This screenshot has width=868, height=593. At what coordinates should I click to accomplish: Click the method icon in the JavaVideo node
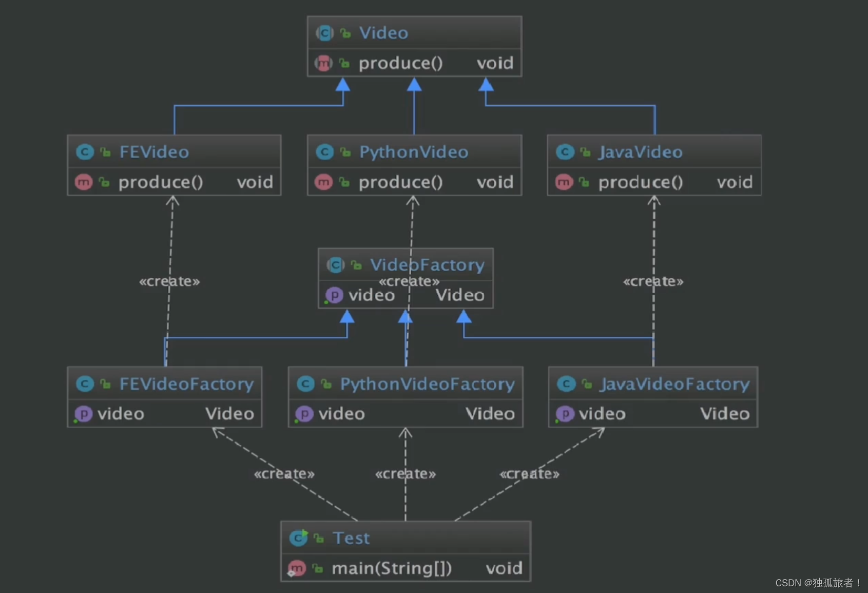pyautogui.click(x=564, y=182)
